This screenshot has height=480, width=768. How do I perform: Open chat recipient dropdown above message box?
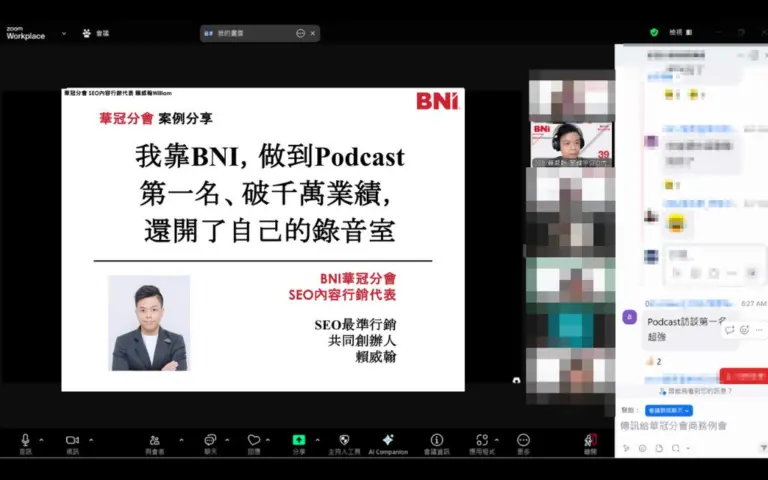pyautogui.click(x=668, y=410)
